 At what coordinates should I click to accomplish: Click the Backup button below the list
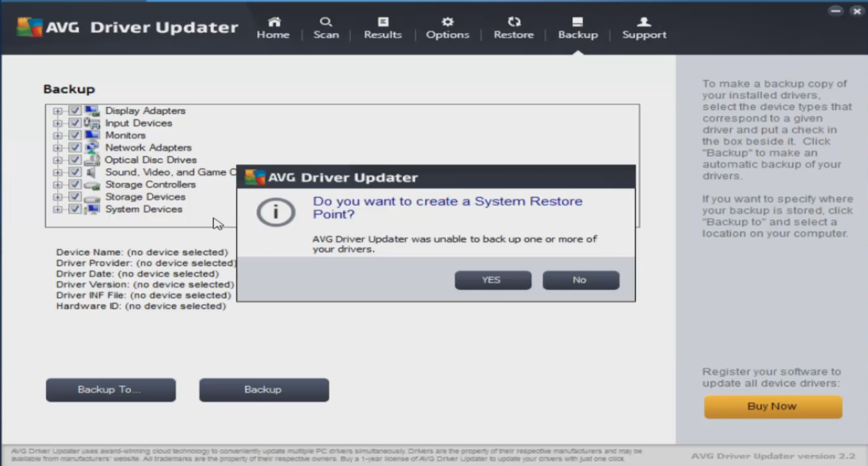click(264, 390)
